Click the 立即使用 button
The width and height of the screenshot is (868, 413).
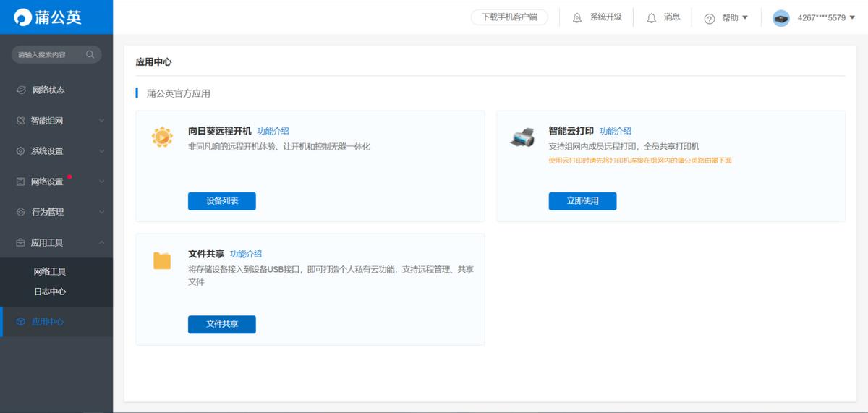(x=582, y=201)
